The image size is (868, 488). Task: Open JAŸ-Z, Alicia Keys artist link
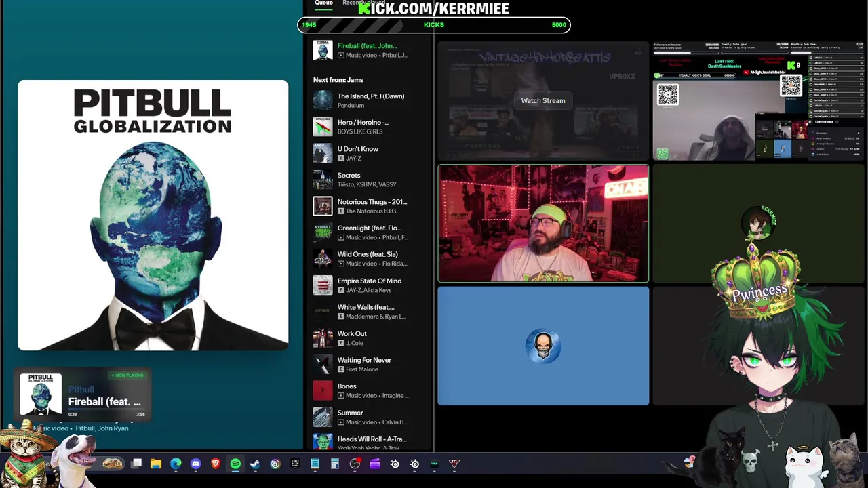point(368,290)
